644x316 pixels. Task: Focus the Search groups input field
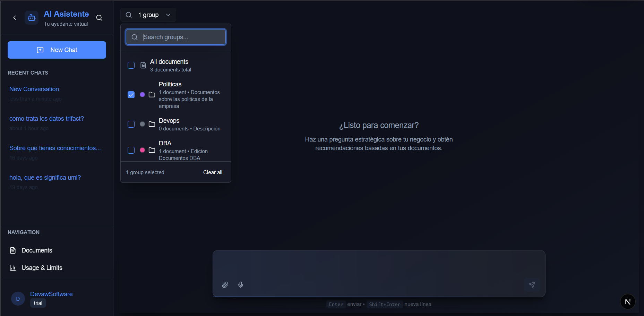(180, 37)
